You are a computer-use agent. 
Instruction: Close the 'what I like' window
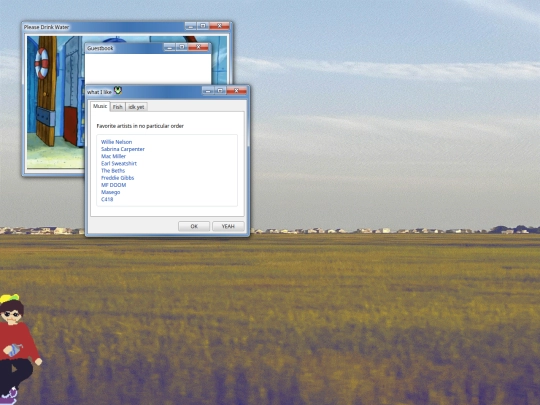pyautogui.click(x=237, y=91)
